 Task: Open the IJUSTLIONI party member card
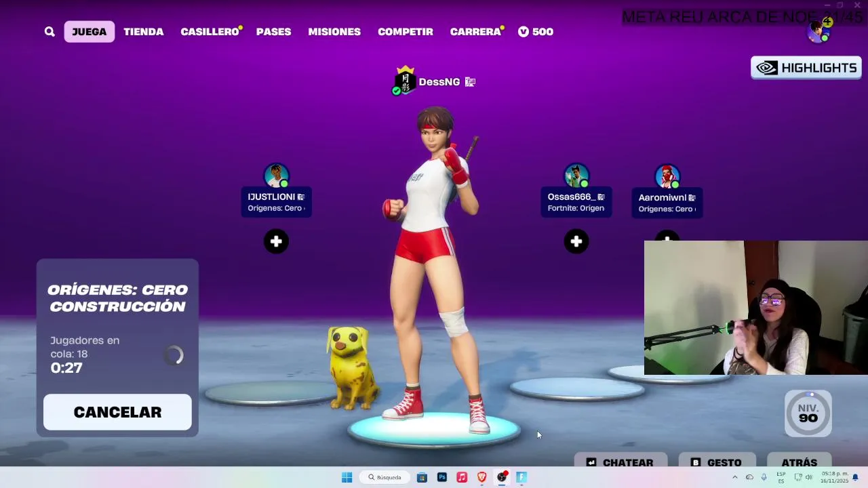[276, 202]
